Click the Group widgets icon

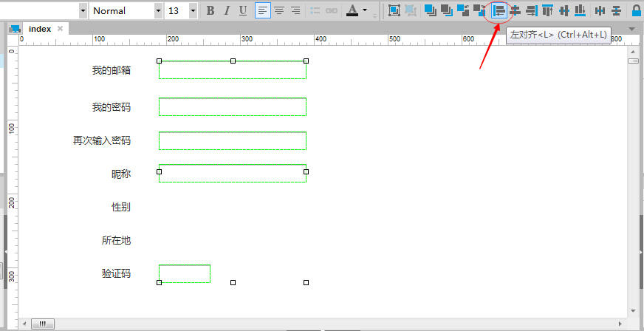tap(394, 10)
